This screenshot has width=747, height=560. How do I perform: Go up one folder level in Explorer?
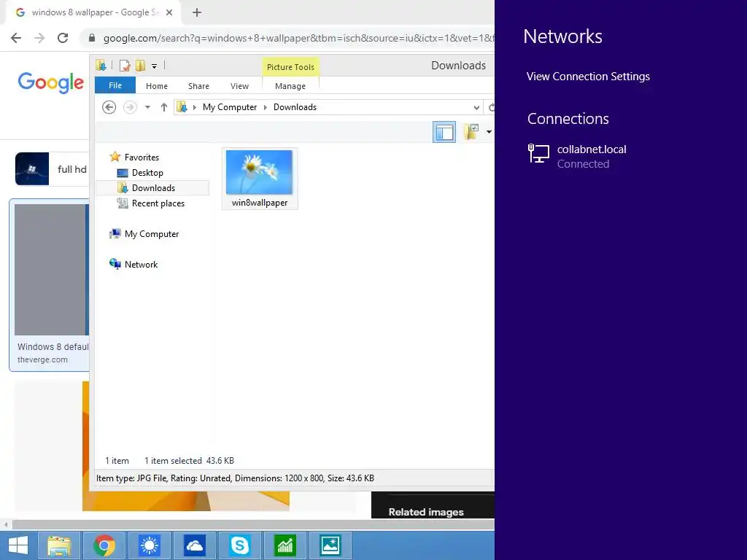point(164,107)
